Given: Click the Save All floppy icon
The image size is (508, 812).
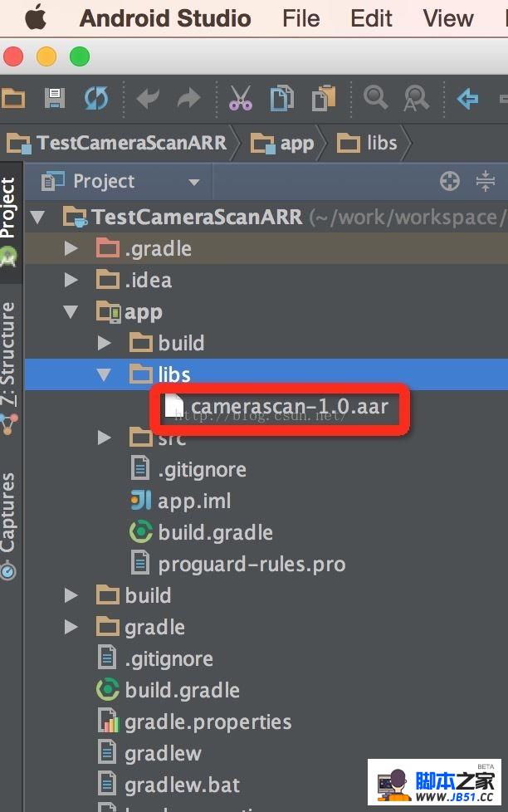Looking at the screenshot, I should point(55,98).
